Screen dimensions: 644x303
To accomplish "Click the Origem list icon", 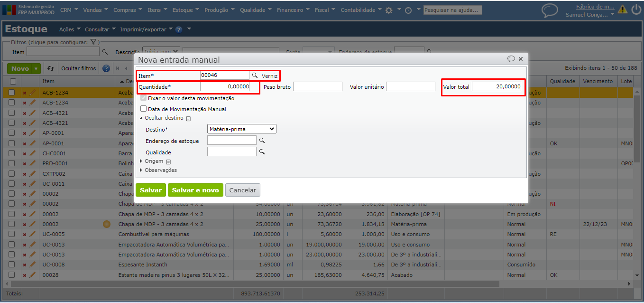I will [168, 161].
